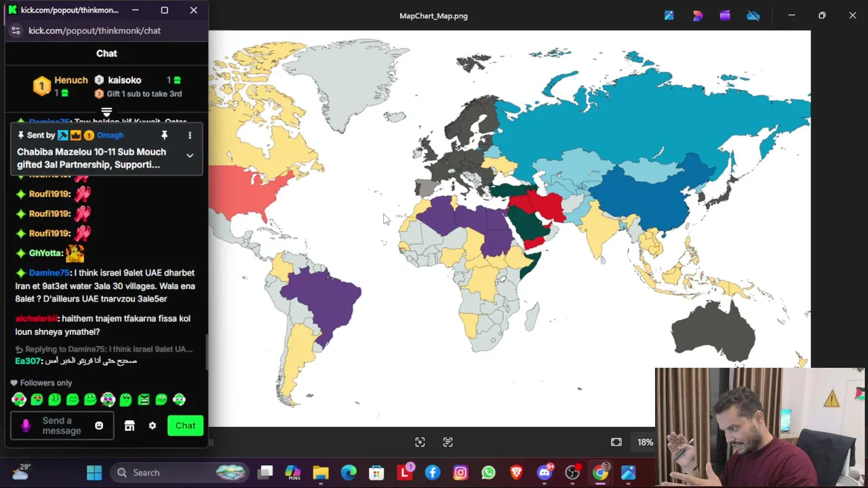This screenshot has height=488, width=868.
Task: Click the site info icon in address bar
Action: coord(16,30)
